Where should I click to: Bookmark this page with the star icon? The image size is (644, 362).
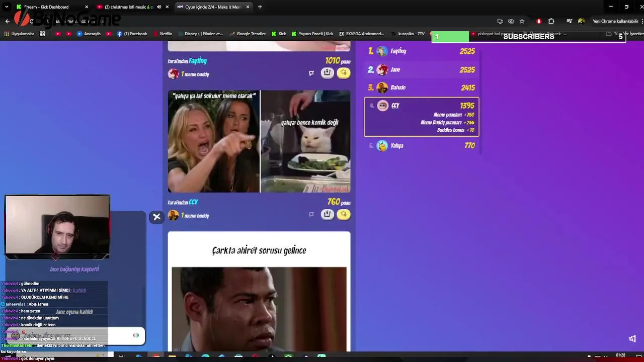click(522, 21)
